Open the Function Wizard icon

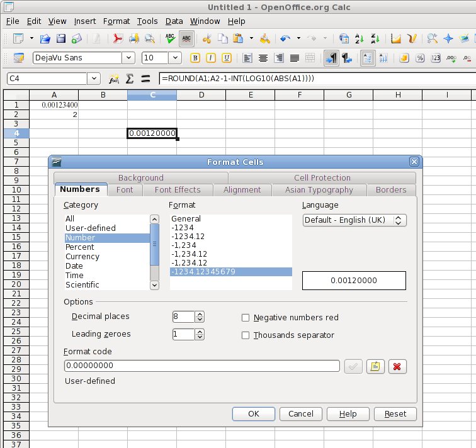pyautogui.click(x=114, y=79)
